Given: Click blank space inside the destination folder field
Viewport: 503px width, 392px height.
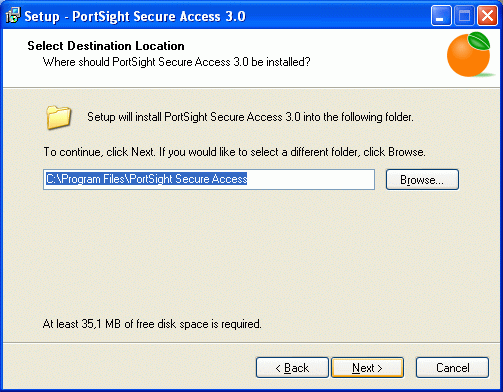Looking at the screenshot, I should click(310, 179).
